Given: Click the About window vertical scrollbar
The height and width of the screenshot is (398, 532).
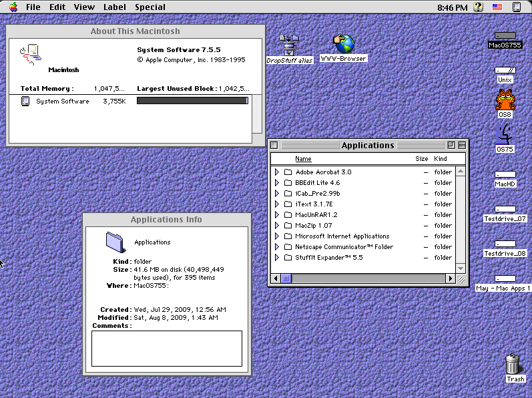Looking at the screenshot, I should (x=257, y=114).
